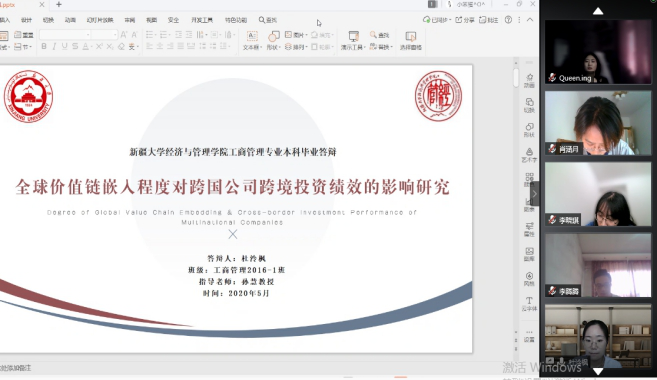
Task: Expand the 文本框 text box dropdown
Action: coord(252,47)
